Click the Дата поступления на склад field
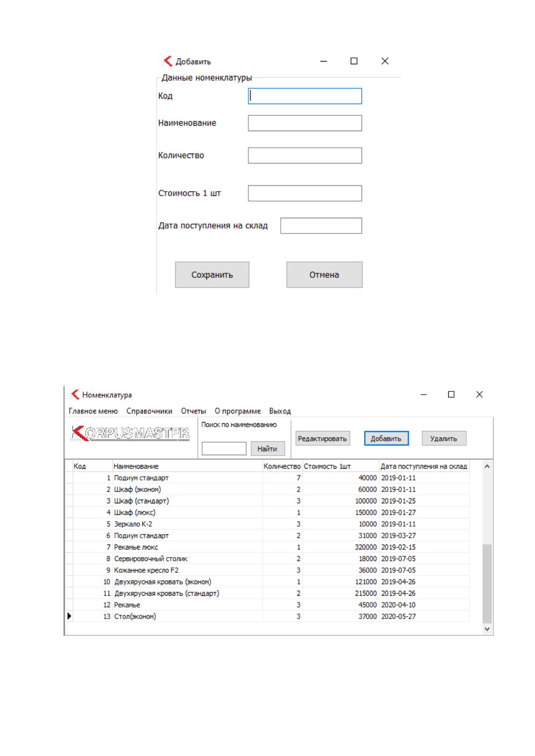Viewport: 535px width, 756px height. pyautogui.click(x=321, y=226)
